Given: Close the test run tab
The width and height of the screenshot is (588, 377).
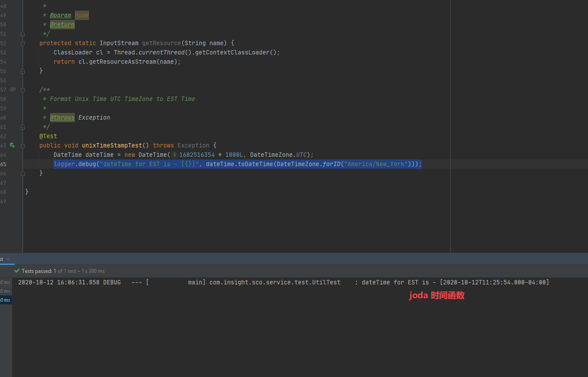Looking at the screenshot, I should (8, 259).
